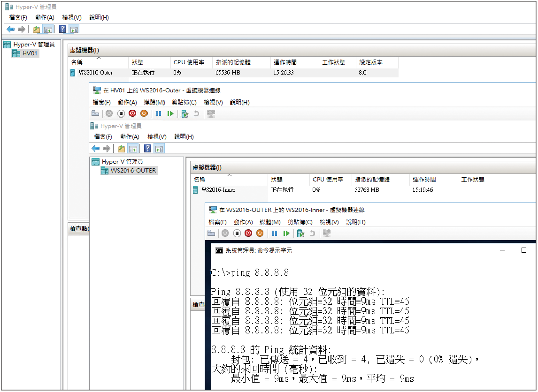The width and height of the screenshot is (538, 392).
Task: Toggle the console tree icon in host Hyper-V Manager
Action: [48, 30]
